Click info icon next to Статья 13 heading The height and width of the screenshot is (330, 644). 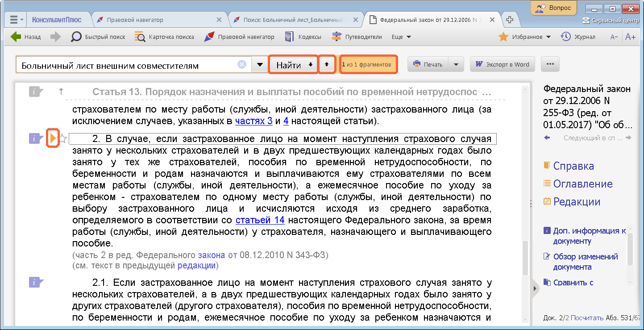(36, 92)
